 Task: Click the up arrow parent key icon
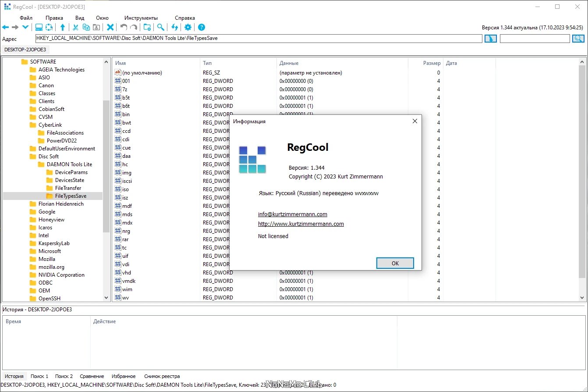point(63,27)
